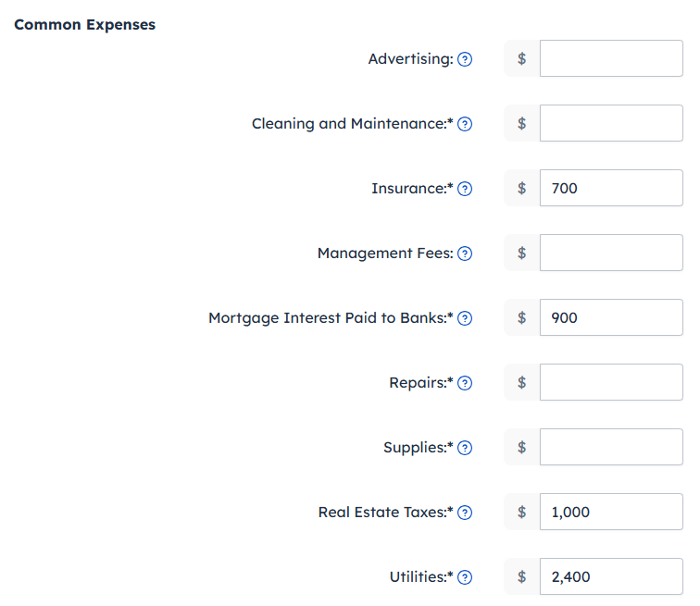Viewport: 700px width, 606px height.
Task: Click the Insurance question mark icon
Action: point(466,189)
